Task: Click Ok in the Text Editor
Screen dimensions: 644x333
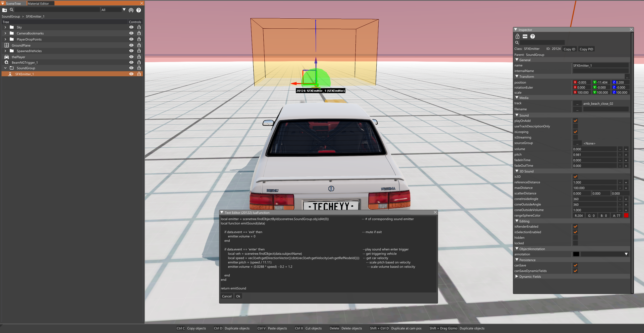Action: pos(238,296)
